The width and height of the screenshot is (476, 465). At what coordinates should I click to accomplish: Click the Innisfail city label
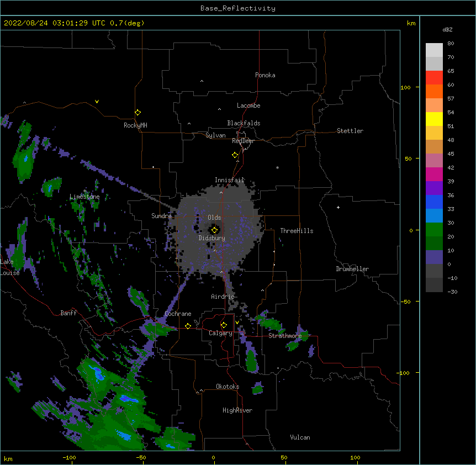(230, 180)
